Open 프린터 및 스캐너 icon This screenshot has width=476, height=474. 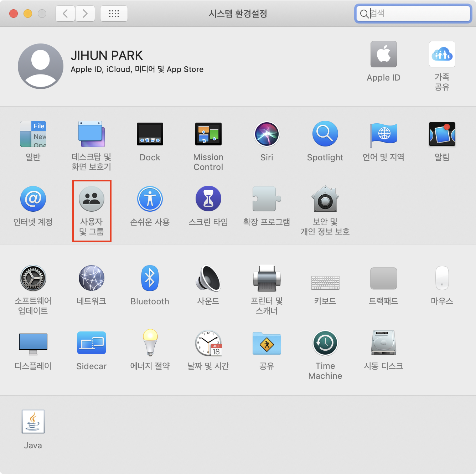tap(267, 278)
